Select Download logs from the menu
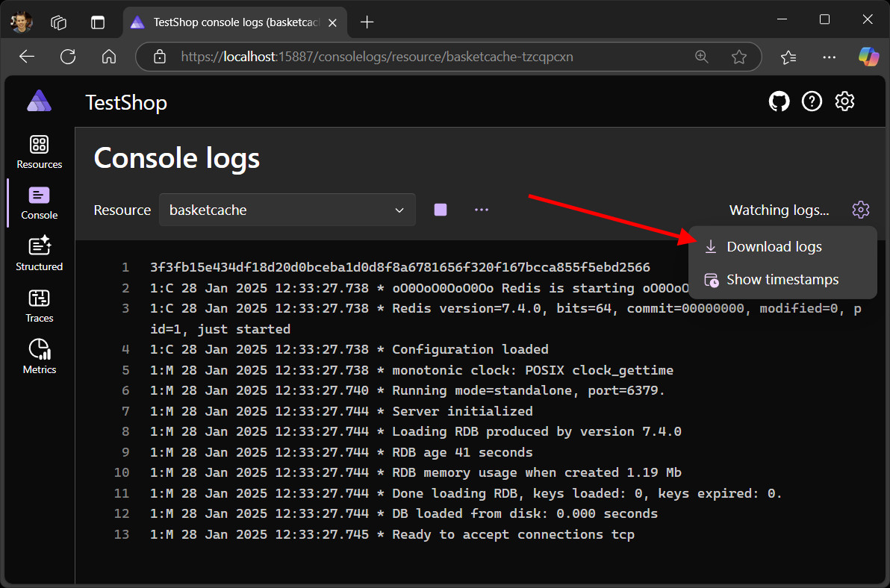This screenshot has height=588, width=890. click(x=774, y=246)
